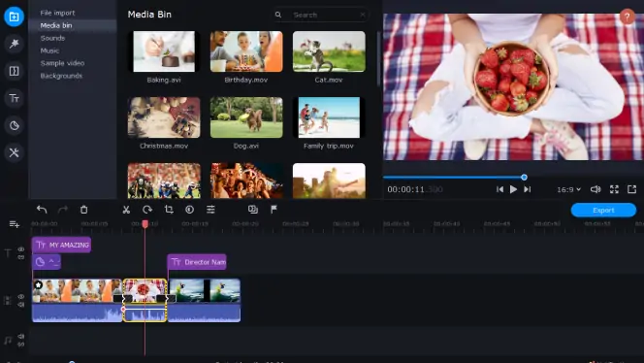Click the media bin scrollbar
This screenshot has width=644, height=363.
378,58
